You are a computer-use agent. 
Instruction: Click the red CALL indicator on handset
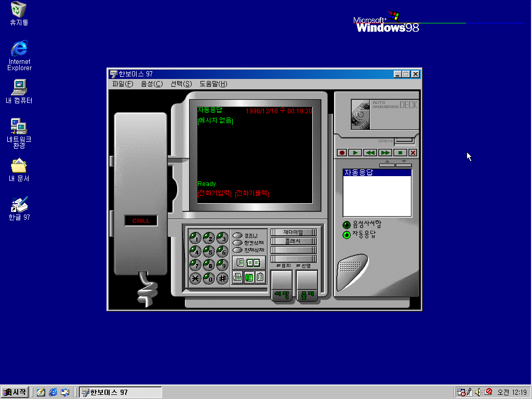tap(141, 220)
